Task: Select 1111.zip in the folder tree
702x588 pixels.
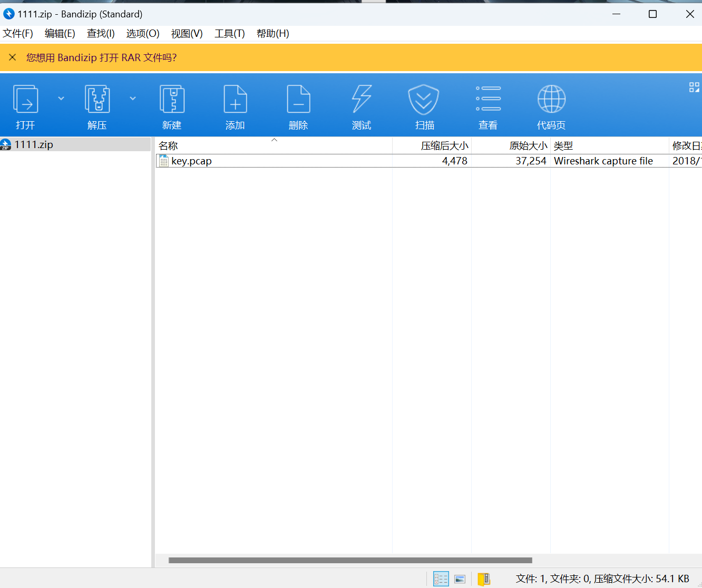Action: [x=34, y=144]
